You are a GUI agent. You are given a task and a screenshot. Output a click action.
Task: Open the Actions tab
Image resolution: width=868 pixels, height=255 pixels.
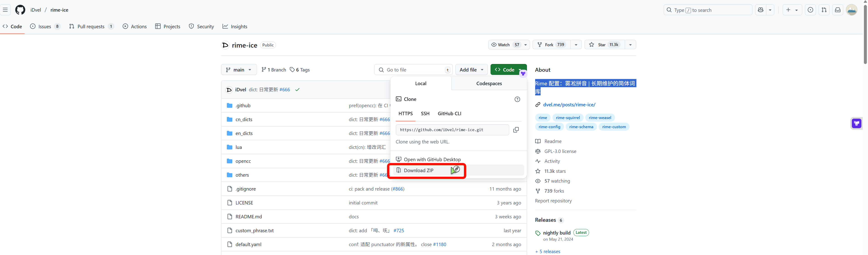point(135,26)
